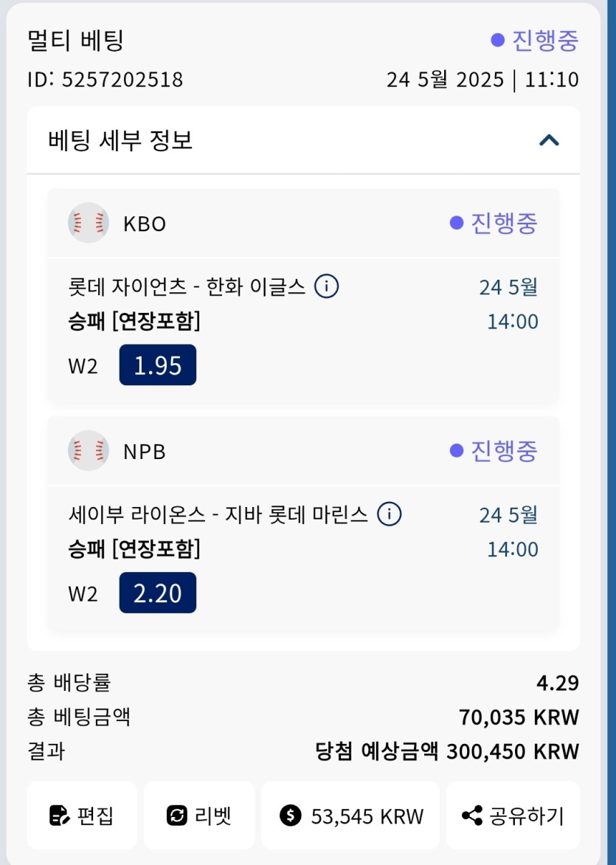616x865 pixels.
Task: Click the 멀티 베팅 title
Action: coord(75,41)
